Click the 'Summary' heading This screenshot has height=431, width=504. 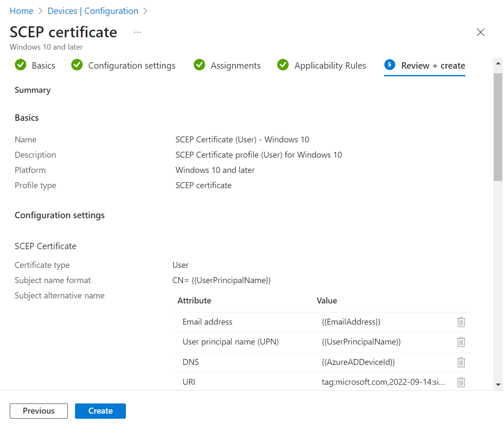coord(33,90)
